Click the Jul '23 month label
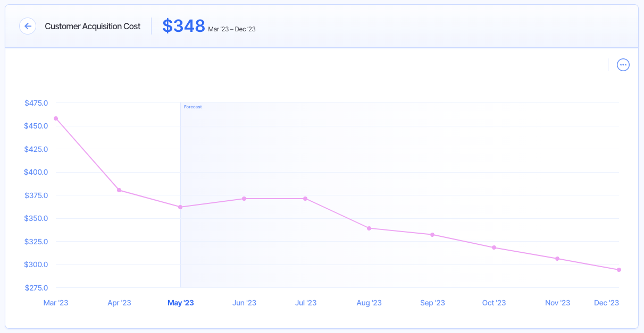 point(305,302)
